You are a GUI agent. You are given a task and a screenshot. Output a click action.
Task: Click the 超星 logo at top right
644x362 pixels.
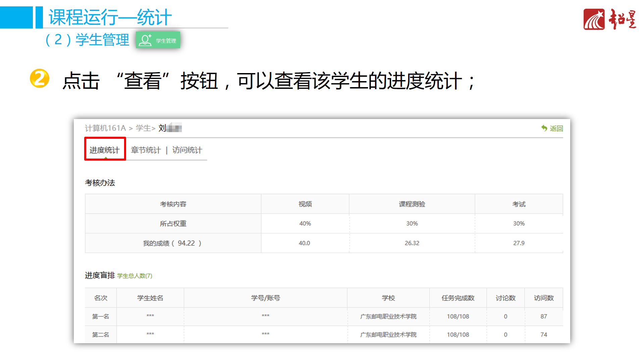pos(610,19)
